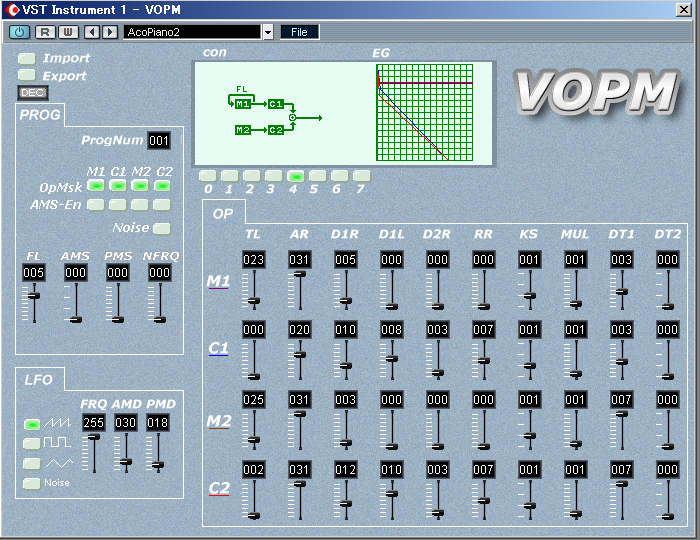The width and height of the screenshot is (700, 540).
Task: Enable AMS-En for operator C2
Action: tap(162, 205)
